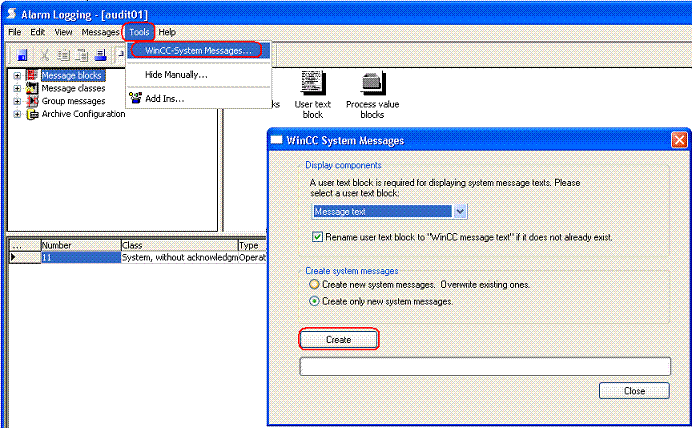Select Create only new system messages option
This screenshot has height=428, width=692.
[314, 301]
